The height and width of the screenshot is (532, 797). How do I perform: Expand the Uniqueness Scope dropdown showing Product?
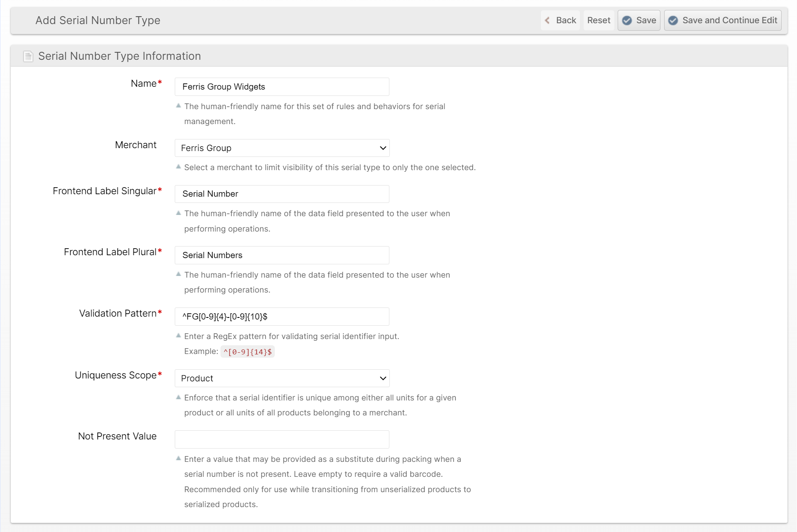pyautogui.click(x=282, y=378)
